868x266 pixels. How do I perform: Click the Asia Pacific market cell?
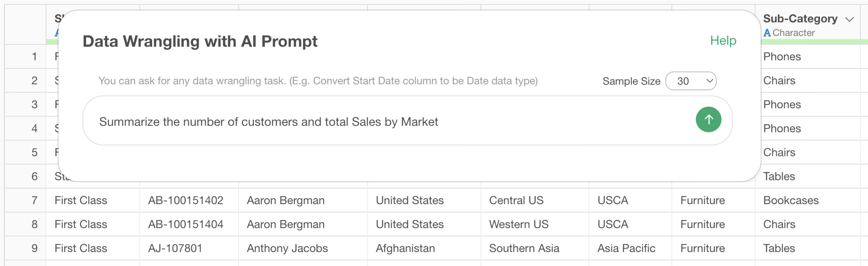pyautogui.click(x=626, y=248)
